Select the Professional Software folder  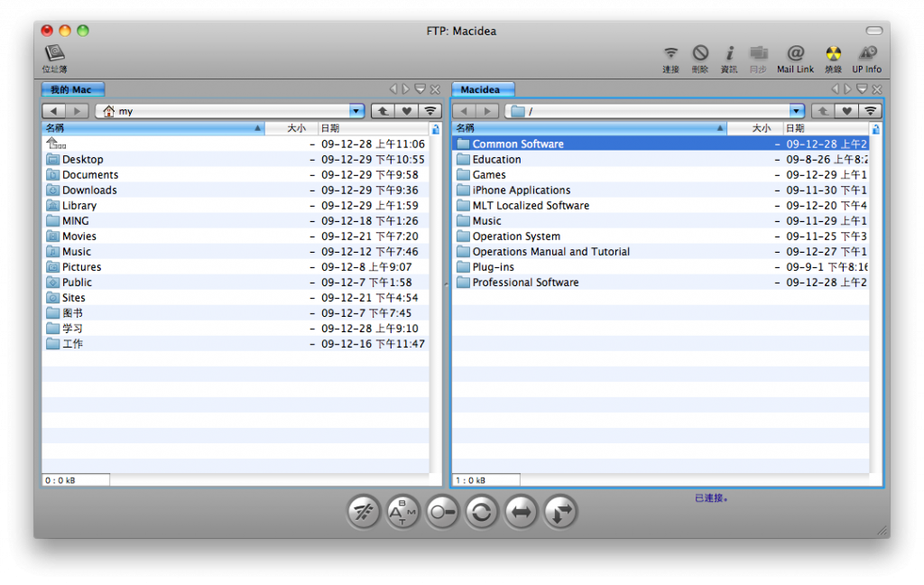coord(525,283)
